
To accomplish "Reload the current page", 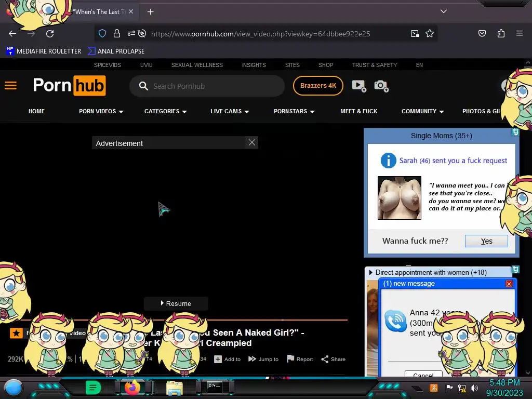I will coord(50,34).
